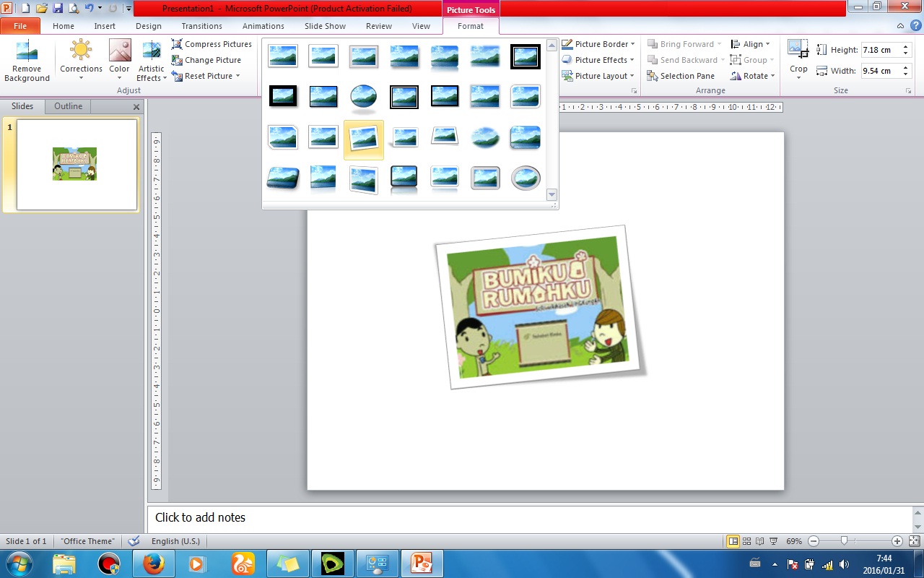924x578 pixels.
Task: Open the Picture Effects dropdown
Action: pos(598,60)
